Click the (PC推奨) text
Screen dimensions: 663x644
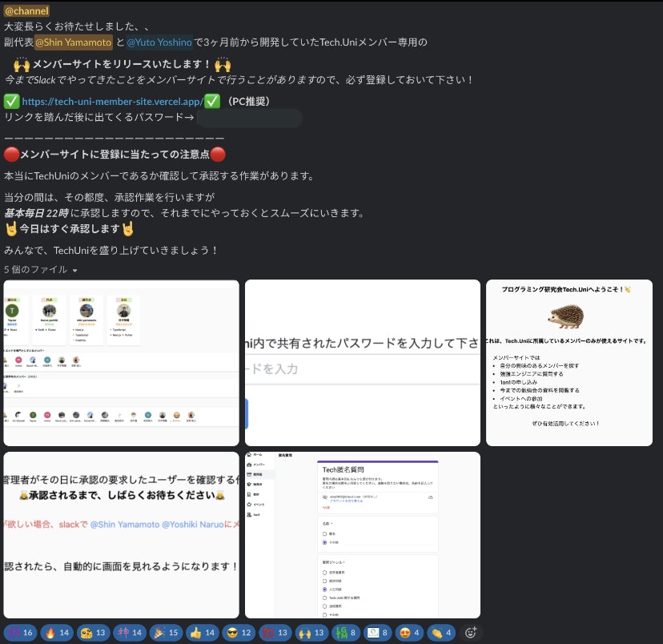(248, 102)
